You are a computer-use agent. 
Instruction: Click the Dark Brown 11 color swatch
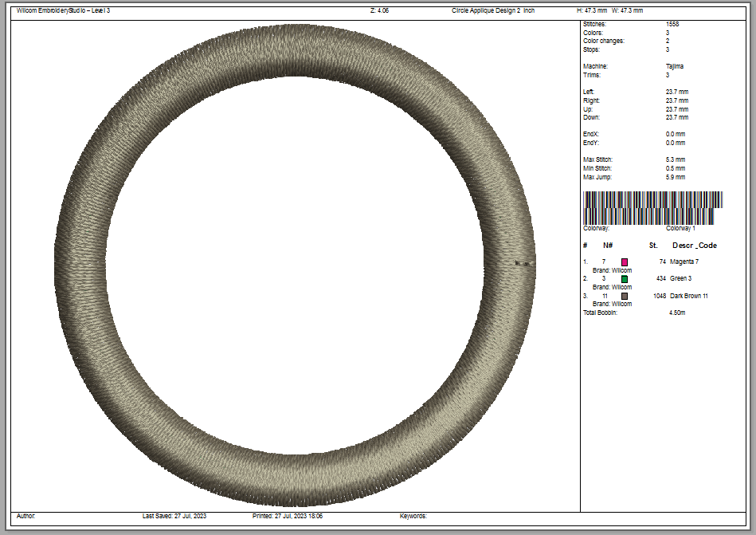point(625,296)
